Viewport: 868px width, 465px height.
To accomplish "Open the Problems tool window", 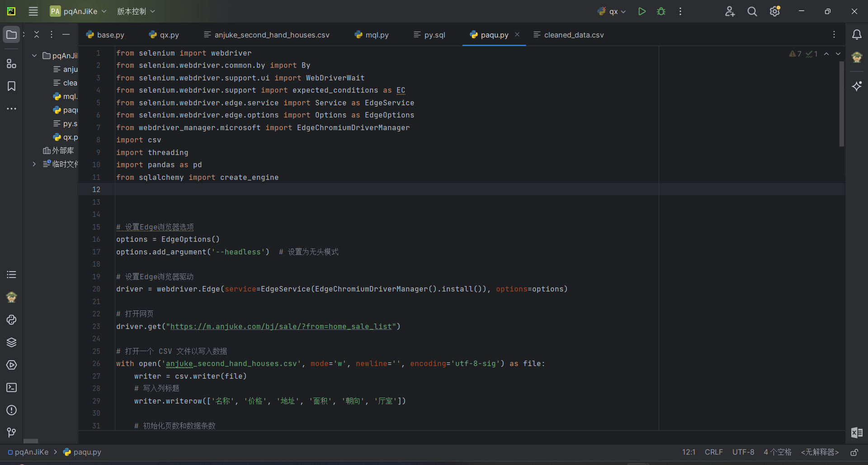I will tap(11, 410).
